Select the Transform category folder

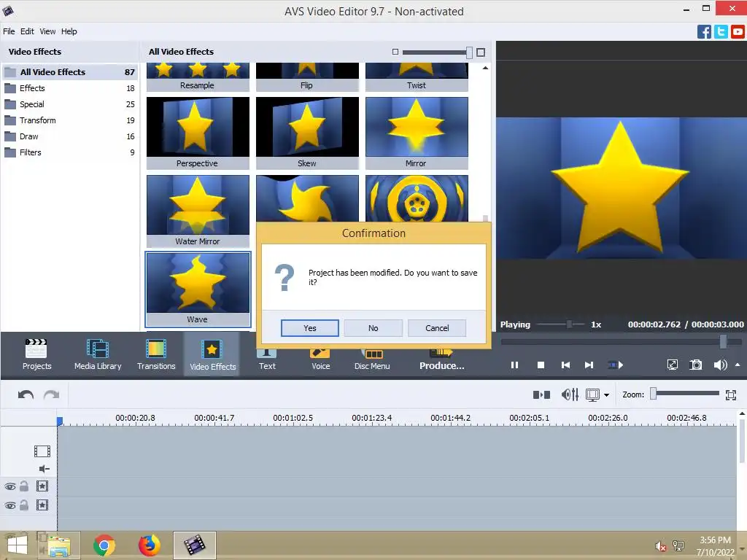pyautogui.click(x=70, y=120)
